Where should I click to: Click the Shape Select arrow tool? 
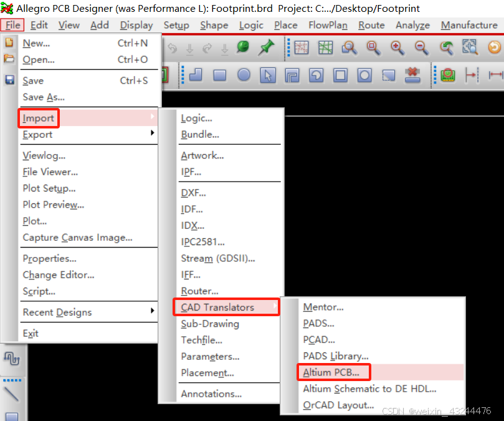[x=268, y=75]
